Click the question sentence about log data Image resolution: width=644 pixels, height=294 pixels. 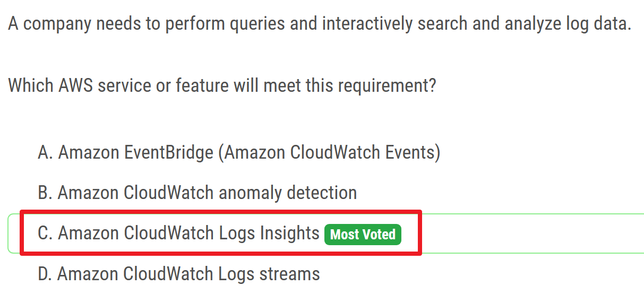[320, 24]
